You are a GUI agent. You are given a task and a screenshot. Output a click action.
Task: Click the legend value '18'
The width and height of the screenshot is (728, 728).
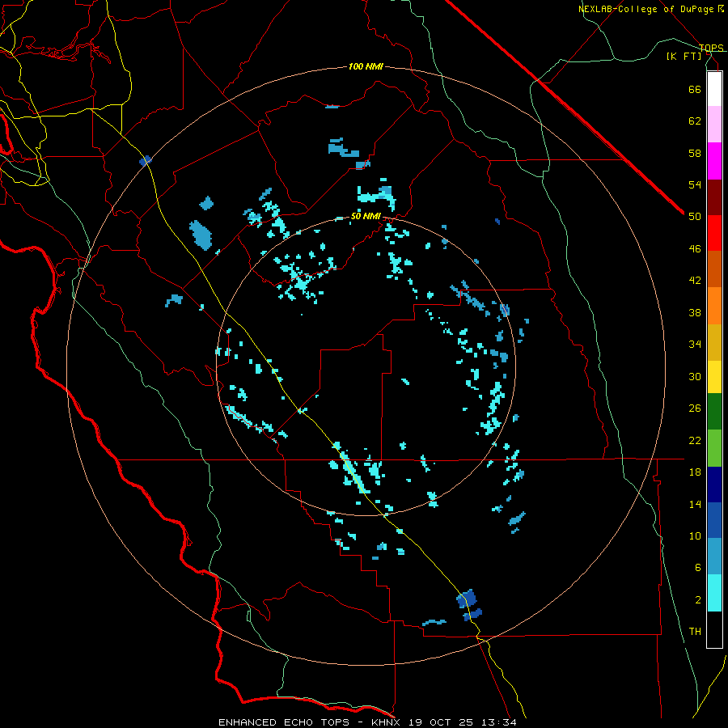(x=695, y=472)
